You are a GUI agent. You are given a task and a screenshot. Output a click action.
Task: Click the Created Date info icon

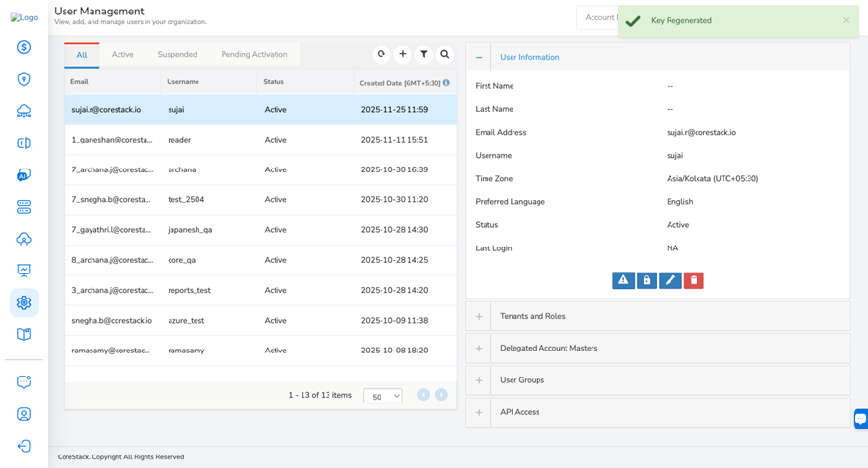point(446,83)
